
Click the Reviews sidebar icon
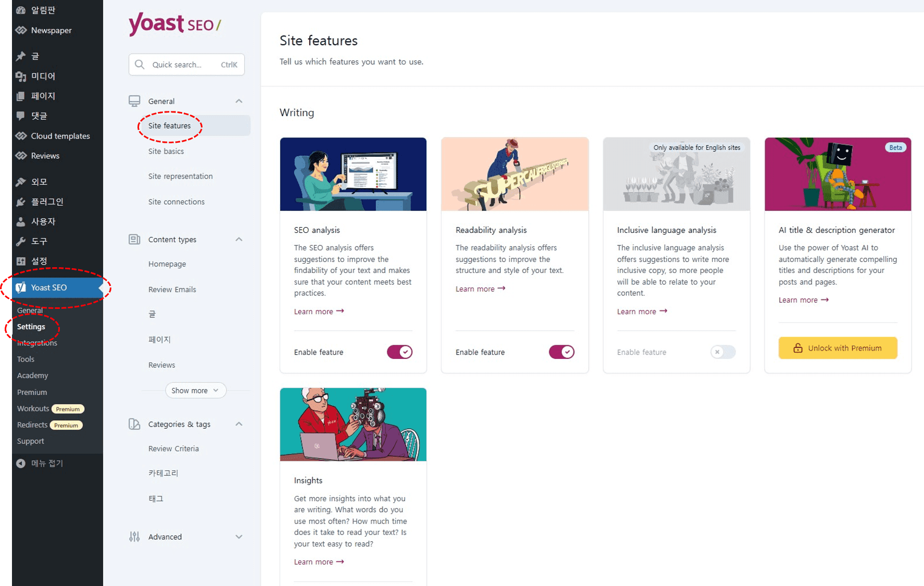tap(21, 156)
